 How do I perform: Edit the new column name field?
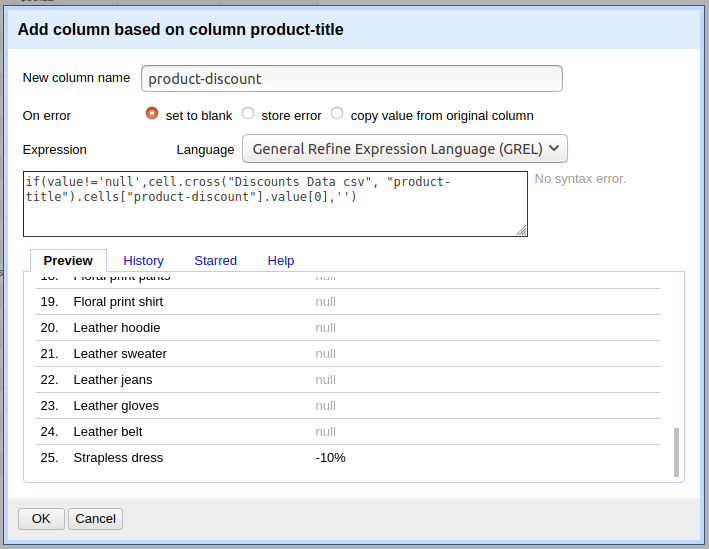(x=352, y=79)
